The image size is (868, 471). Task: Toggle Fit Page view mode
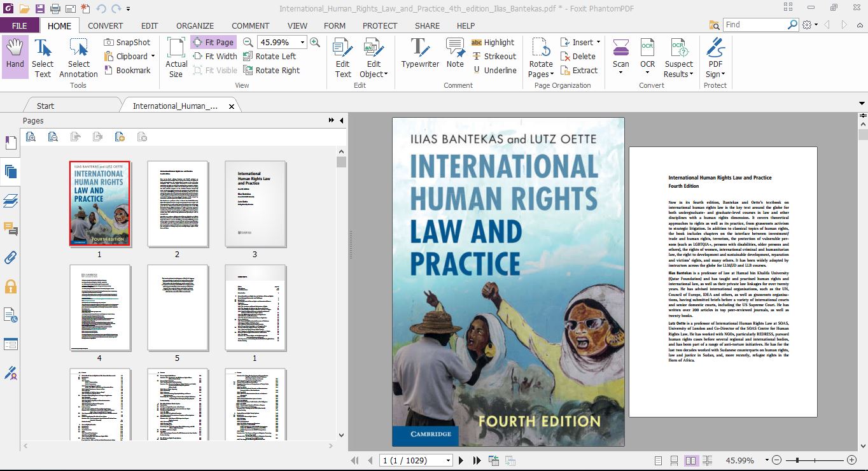click(x=213, y=42)
